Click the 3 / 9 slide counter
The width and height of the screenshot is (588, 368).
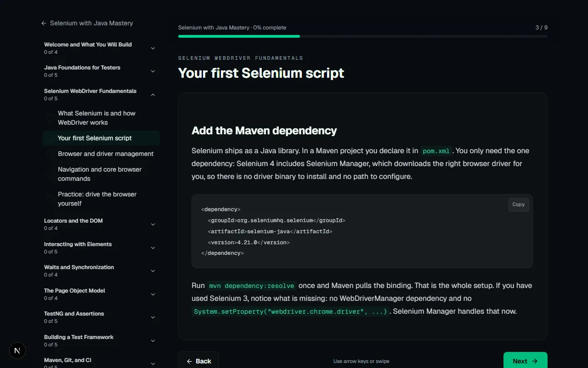tap(542, 28)
